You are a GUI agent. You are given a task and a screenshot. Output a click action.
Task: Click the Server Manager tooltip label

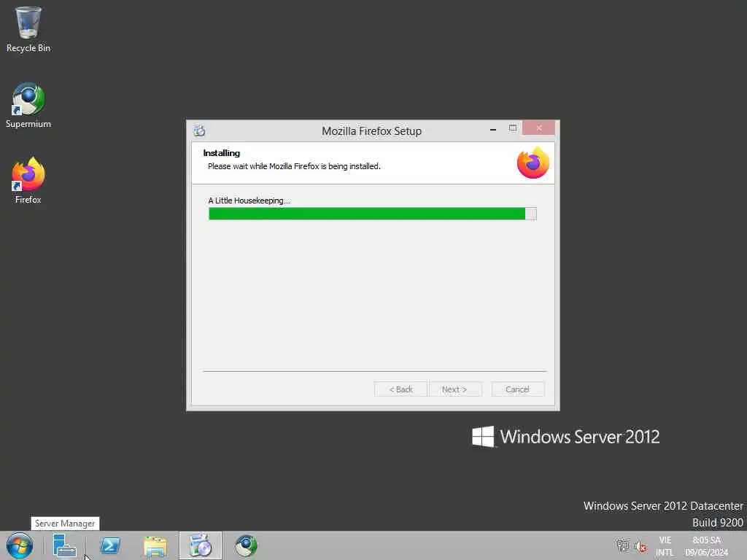click(x=65, y=524)
